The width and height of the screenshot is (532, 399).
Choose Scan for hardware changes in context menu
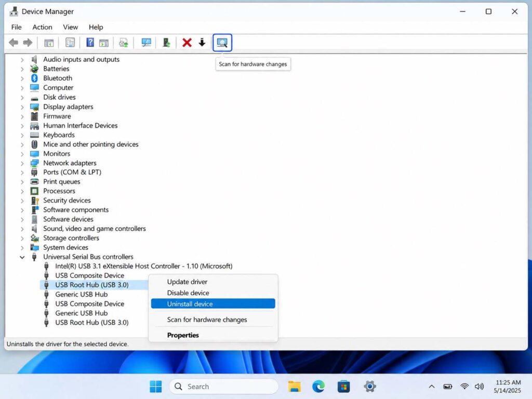213,320
